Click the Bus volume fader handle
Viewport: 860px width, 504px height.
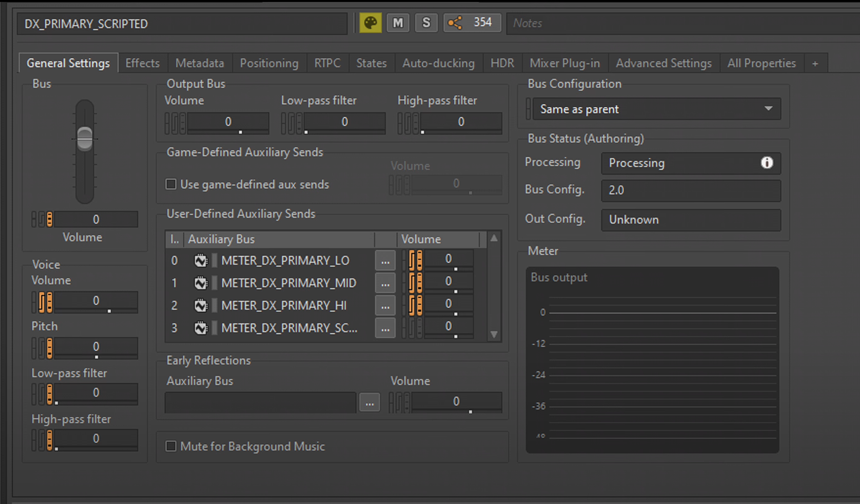click(85, 139)
